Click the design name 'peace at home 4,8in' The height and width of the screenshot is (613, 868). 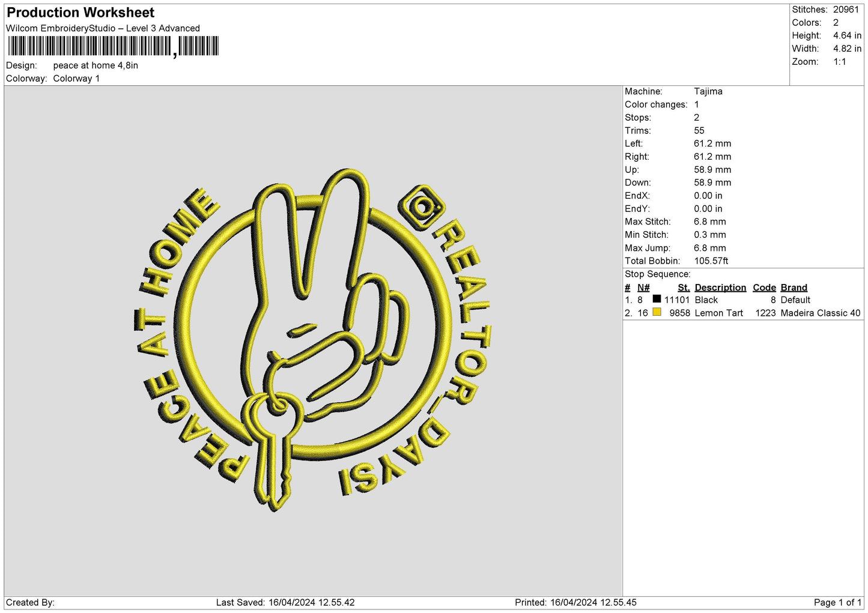point(96,65)
